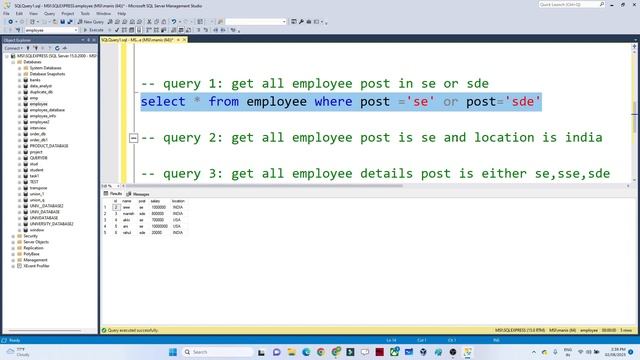Image resolution: width=640 pixels, height=360 pixels.
Task: Click the Copy icon in the toolbar
Action: tap(157, 22)
